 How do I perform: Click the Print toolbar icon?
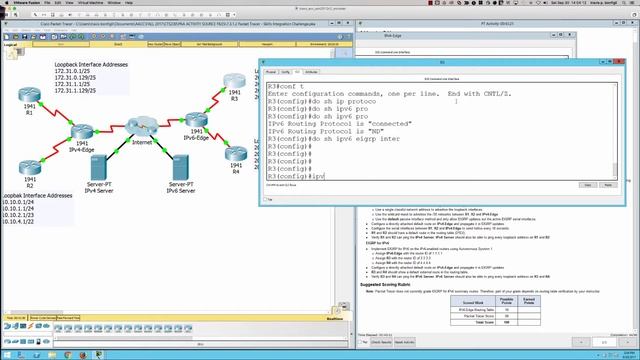coord(33,37)
